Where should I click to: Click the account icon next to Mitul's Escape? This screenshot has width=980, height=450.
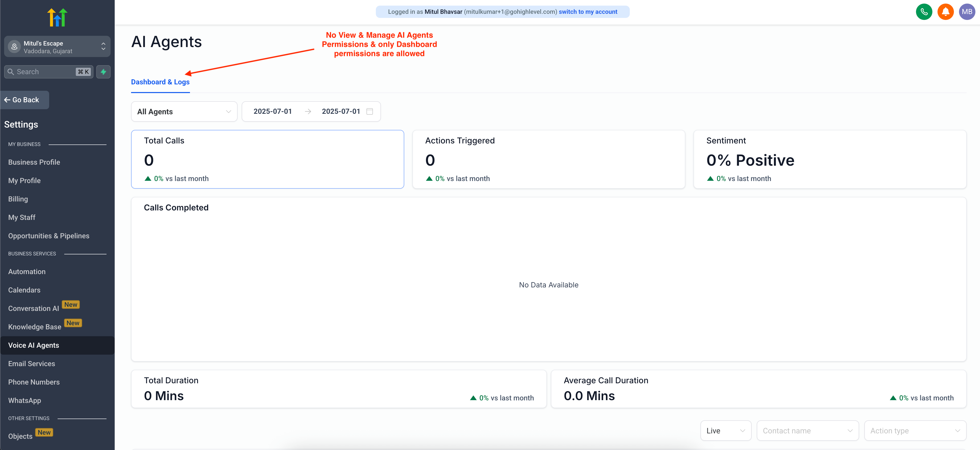click(14, 46)
